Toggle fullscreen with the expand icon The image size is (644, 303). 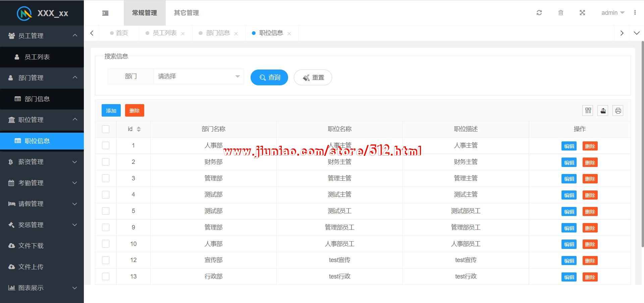click(582, 13)
